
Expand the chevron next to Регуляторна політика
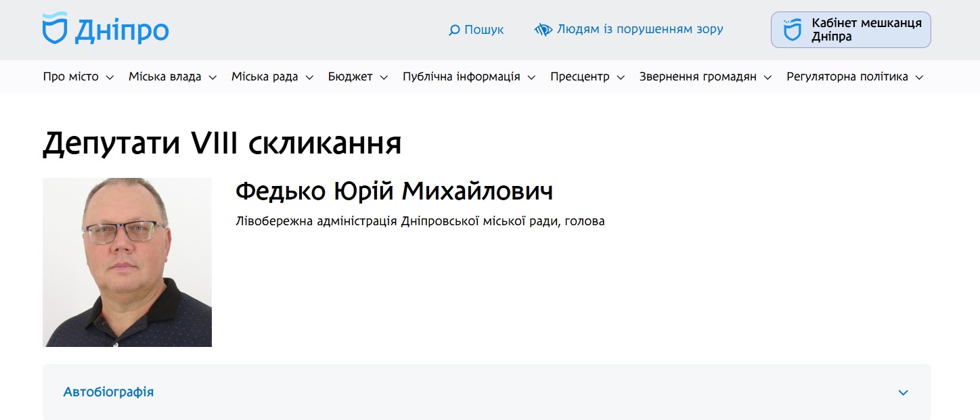click(x=919, y=78)
